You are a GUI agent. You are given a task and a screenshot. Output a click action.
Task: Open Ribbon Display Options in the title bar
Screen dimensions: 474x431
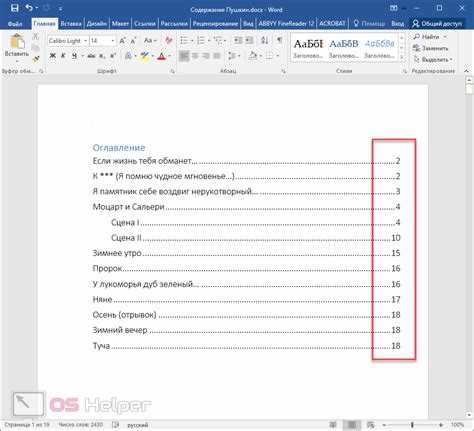[394, 8]
